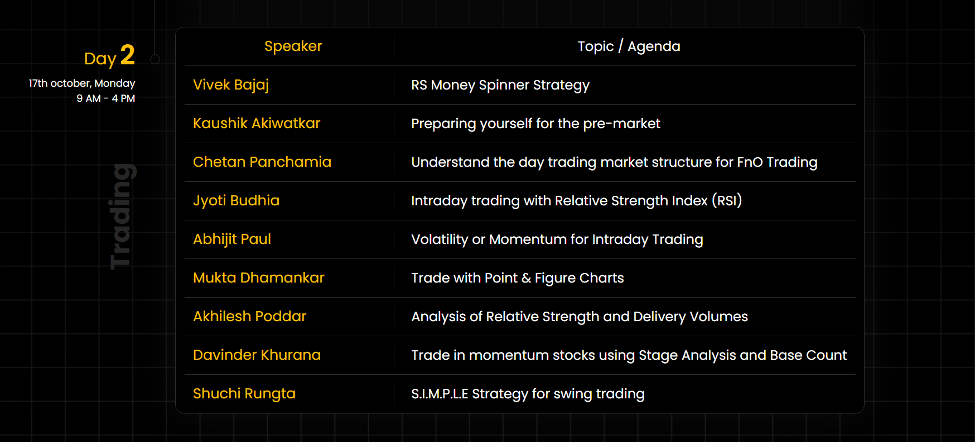Screen dimensions: 977x443
Task: Select S.I.M.P.L.E Strategy for swing trading
Action: (527, 394)
